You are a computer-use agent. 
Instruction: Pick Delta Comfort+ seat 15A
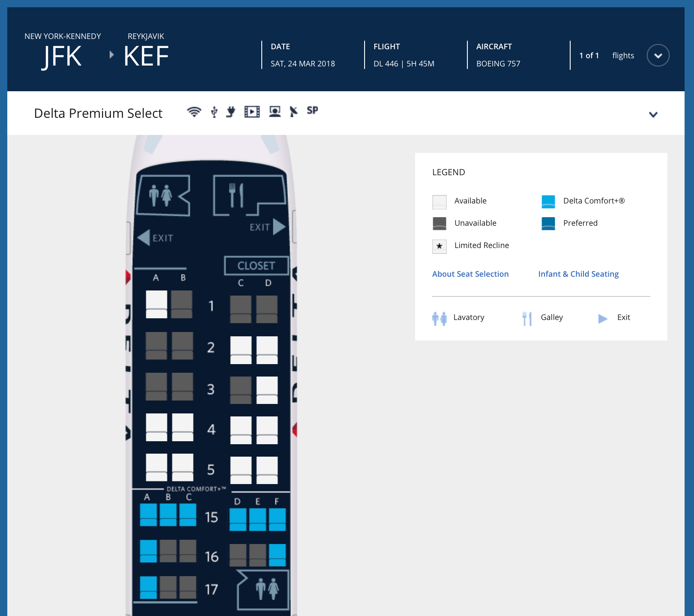148,514
